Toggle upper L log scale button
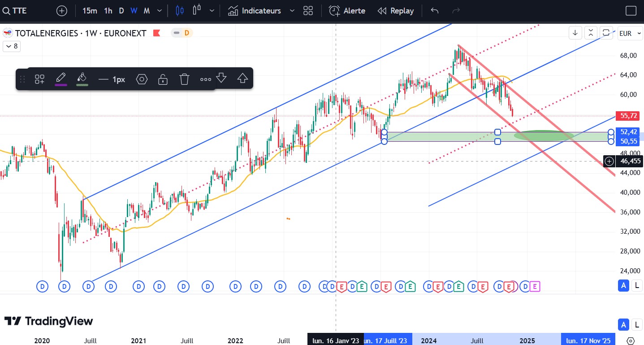Image resolution: width=644 pixels, height=345 pixels. [x=637, y=285]
